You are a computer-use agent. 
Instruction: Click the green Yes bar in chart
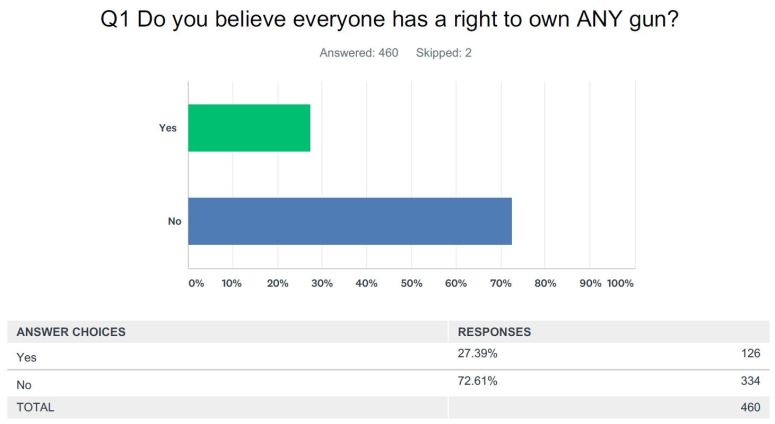click(249, 128)
